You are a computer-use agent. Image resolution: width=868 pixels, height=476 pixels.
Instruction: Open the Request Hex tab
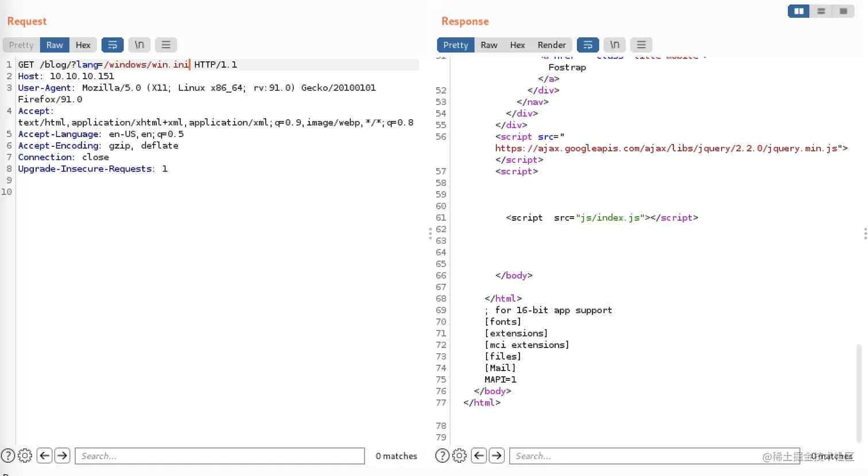pos(83,45)
